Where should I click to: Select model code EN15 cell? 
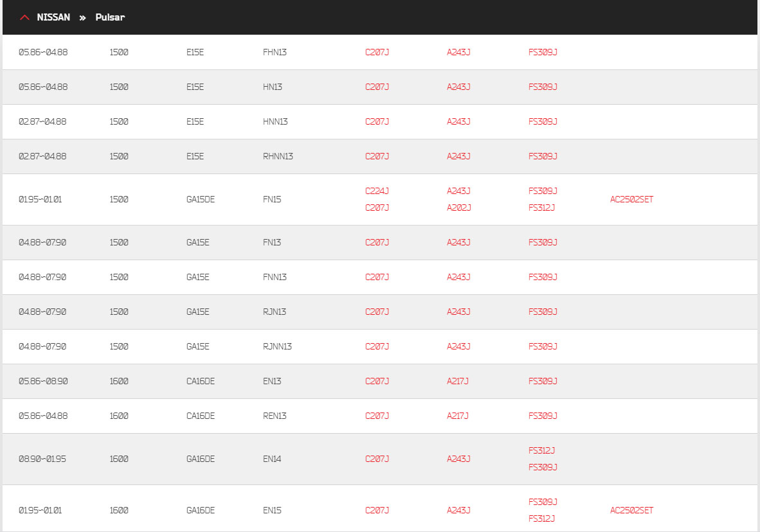coord(272,510)
